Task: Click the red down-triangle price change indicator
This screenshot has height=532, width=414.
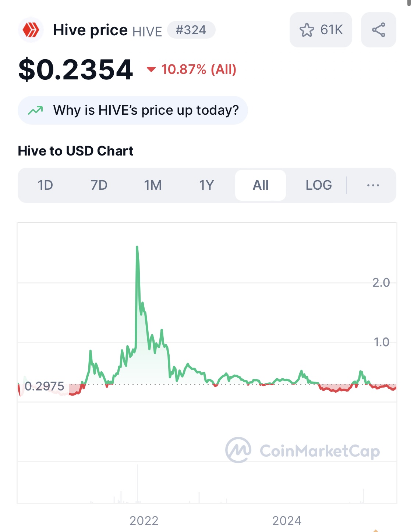Action: tap(151, 69)
